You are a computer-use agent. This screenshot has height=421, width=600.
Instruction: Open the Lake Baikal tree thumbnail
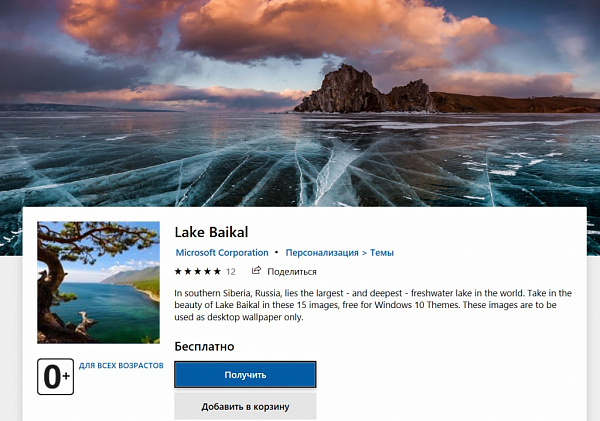coord(98,282)
